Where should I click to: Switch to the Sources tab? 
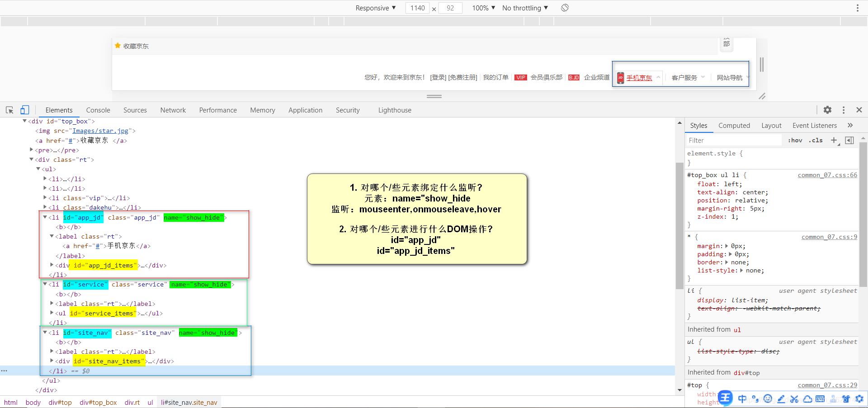pos(135,110)
